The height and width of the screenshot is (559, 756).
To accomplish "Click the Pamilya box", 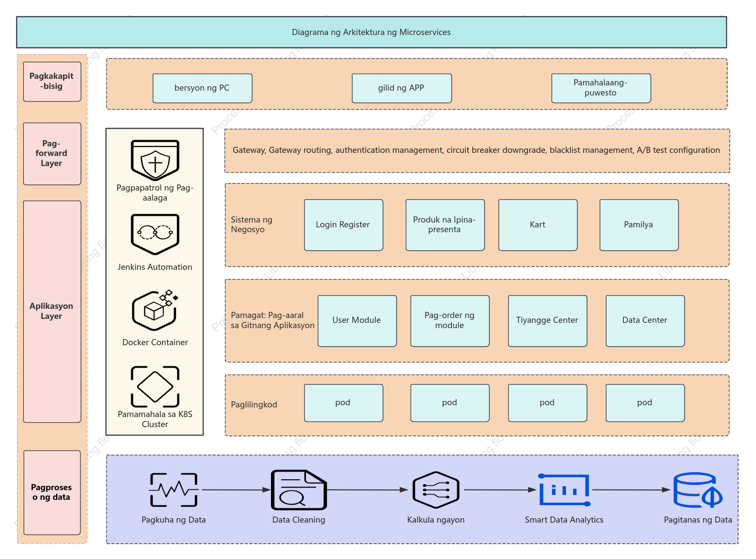I will pyautogui.click(x=639, y=225).
